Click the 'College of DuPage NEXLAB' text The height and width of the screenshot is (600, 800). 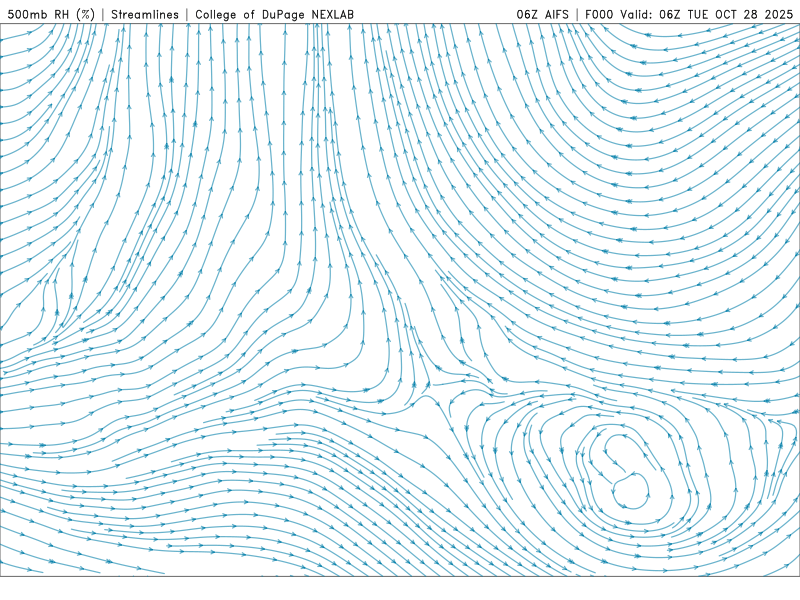pos(274,15)
